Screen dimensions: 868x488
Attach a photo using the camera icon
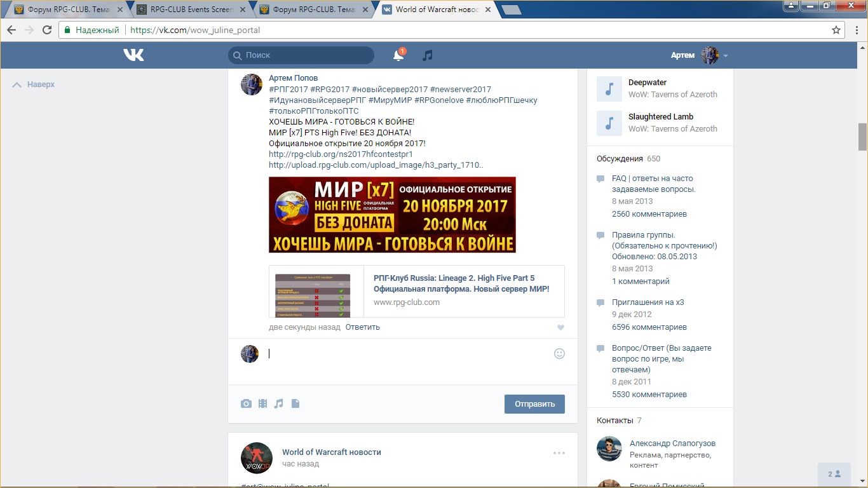[x=246, y=403]
